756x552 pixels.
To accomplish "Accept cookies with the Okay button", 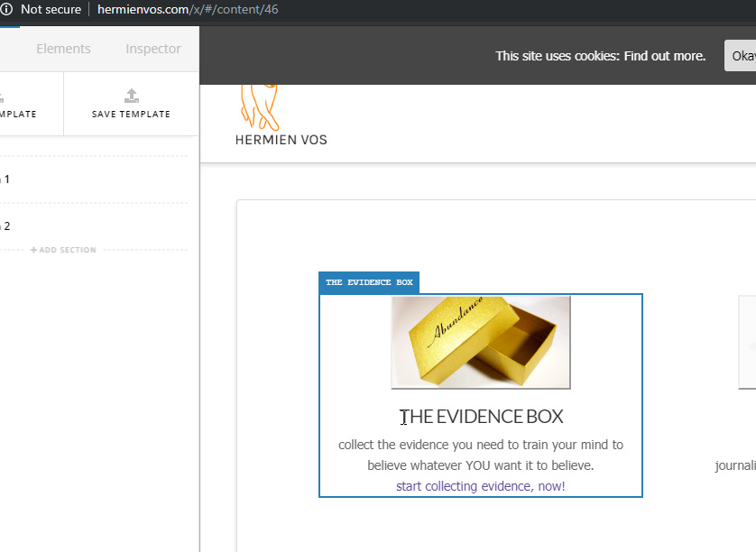I will (742, 56).
